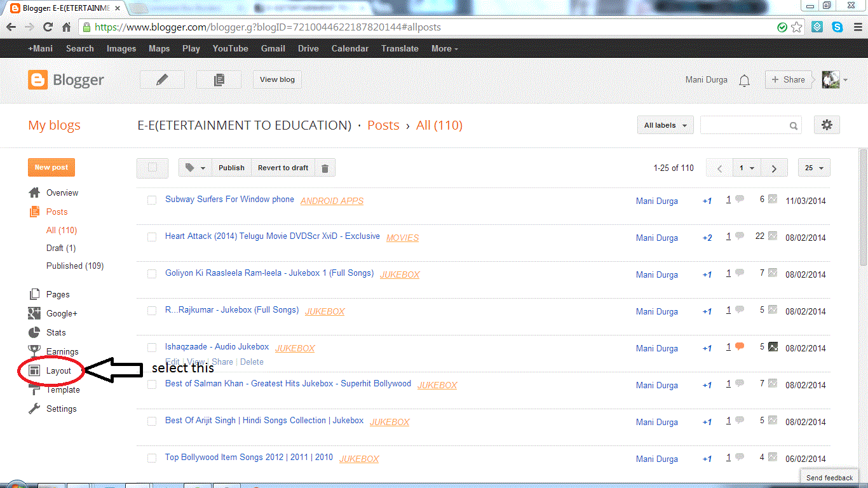
Task: Check Subway Surfers post checkbox
Action: point(152,200)
